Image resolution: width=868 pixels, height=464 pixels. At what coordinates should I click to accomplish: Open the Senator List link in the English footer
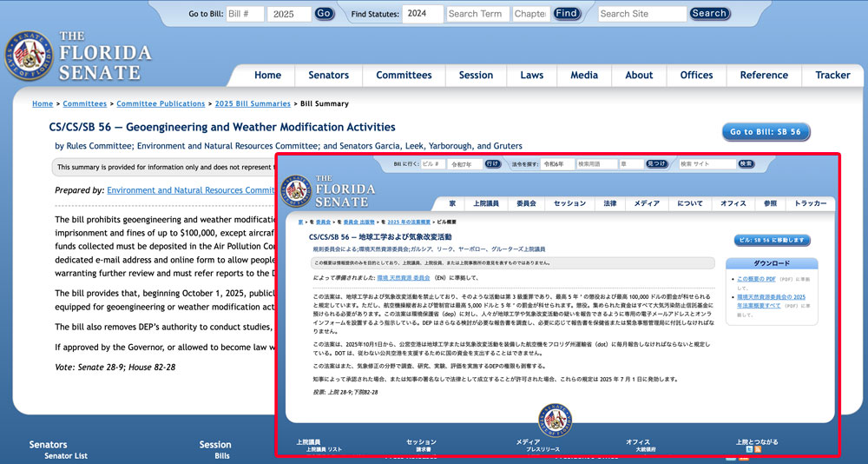coord(66,455)
